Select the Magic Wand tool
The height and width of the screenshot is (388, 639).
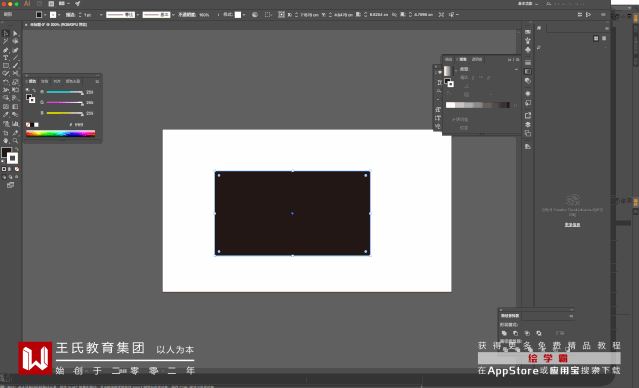[6, 41]
